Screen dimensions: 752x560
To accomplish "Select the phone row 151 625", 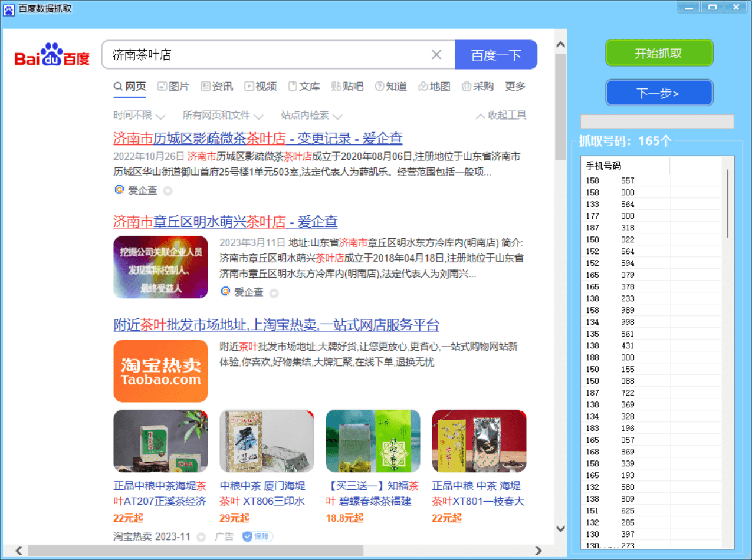I will coord(651,510).
